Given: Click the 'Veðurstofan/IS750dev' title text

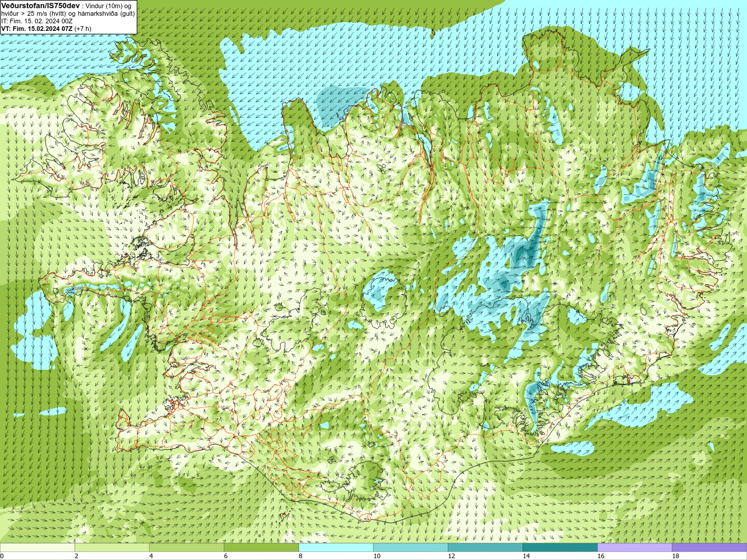Looking at the screenshot, I should point(40,6).
